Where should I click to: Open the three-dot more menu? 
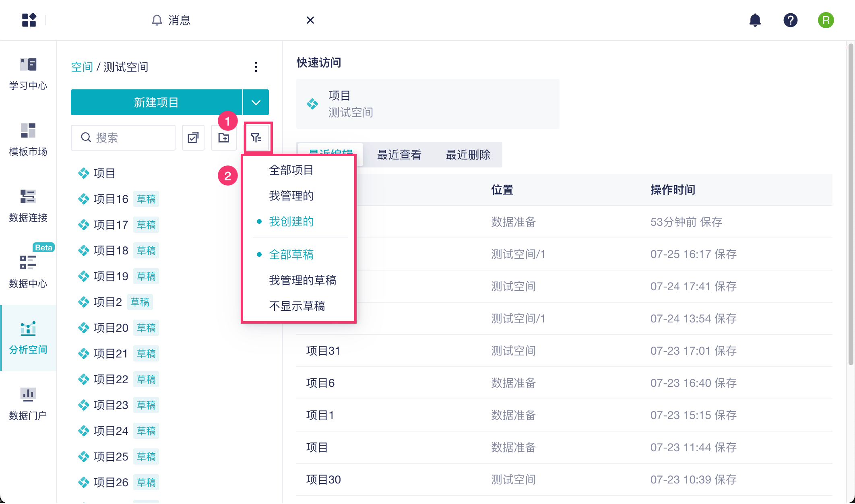256,67
